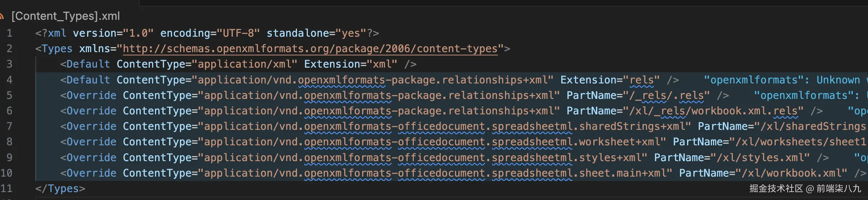
Task: Open the schemas.openxmlformats.org namespace URL link
Action: pyautogui.click(x=310, y=49)
